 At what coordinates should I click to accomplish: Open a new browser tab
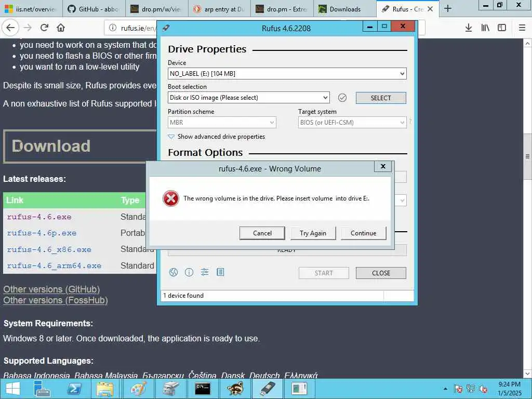tap(448, 9)
